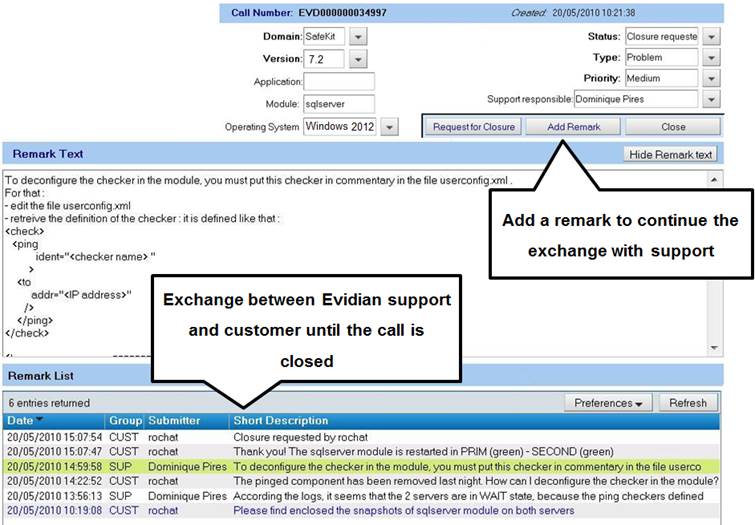
Task: Click the Close button
Action: coord(673,127)
